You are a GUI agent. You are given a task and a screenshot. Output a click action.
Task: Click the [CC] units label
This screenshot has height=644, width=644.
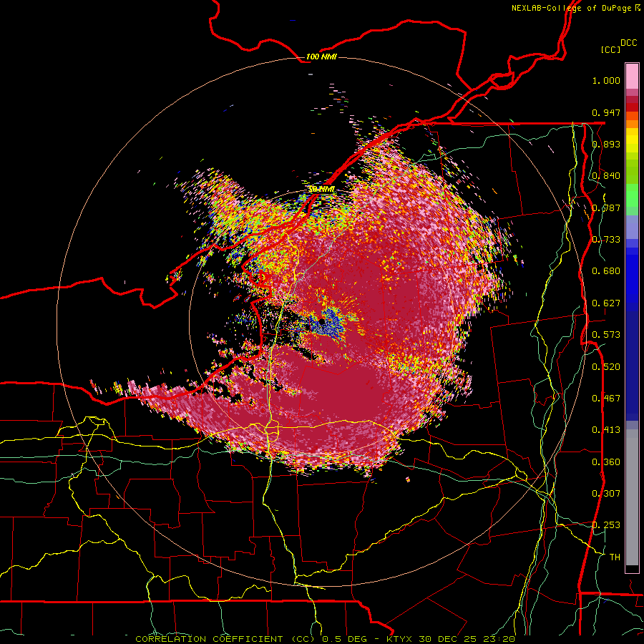[x=611, y=49]
